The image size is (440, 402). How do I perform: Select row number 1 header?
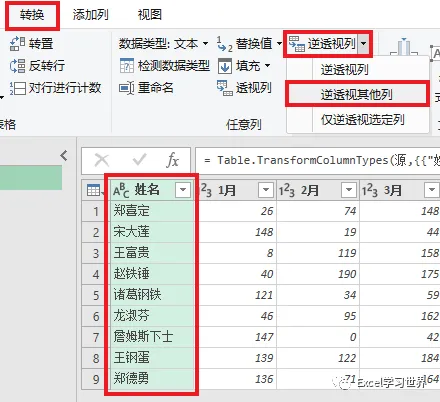click(x=96, y=211)
